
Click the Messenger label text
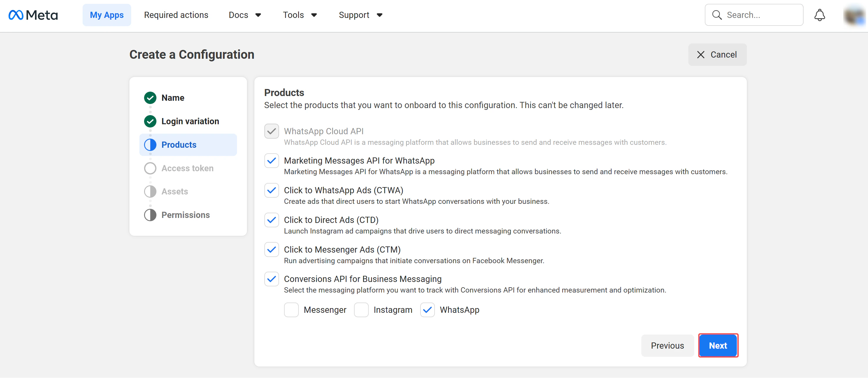pos(325,310)
